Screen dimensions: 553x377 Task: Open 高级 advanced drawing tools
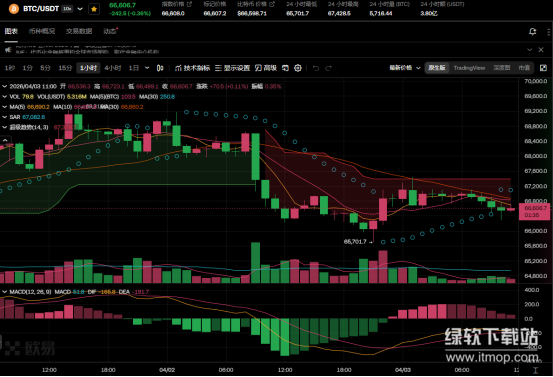tap(266, 68)
